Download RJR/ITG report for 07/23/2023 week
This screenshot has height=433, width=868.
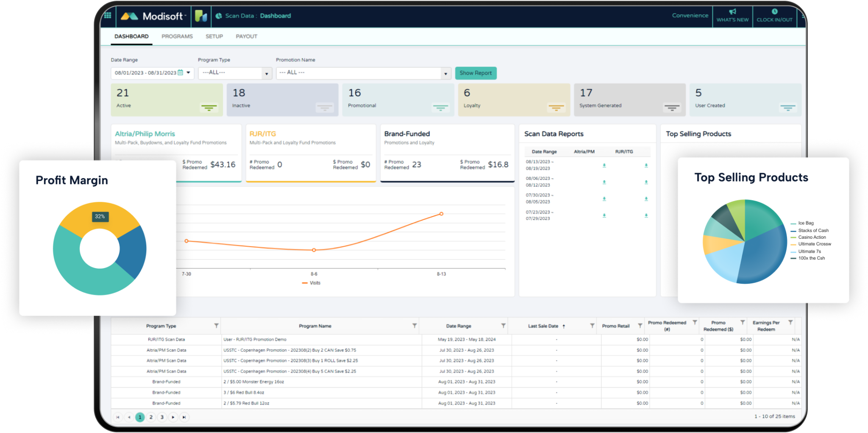point(646,215)
